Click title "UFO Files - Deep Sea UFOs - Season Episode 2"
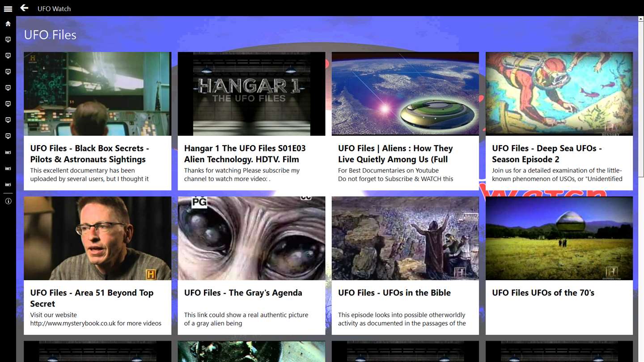The image size is (644, 362). click(547, 154)
